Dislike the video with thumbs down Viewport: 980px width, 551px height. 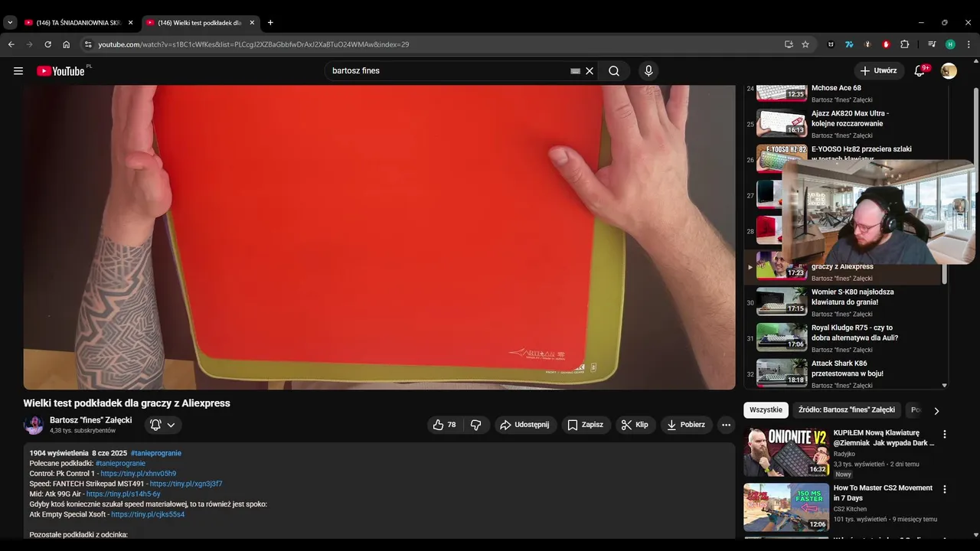click(x=475, y=425)
